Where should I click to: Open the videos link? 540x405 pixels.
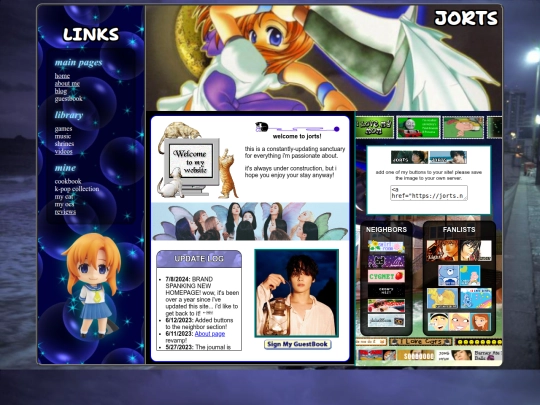(x=63, y=151)
